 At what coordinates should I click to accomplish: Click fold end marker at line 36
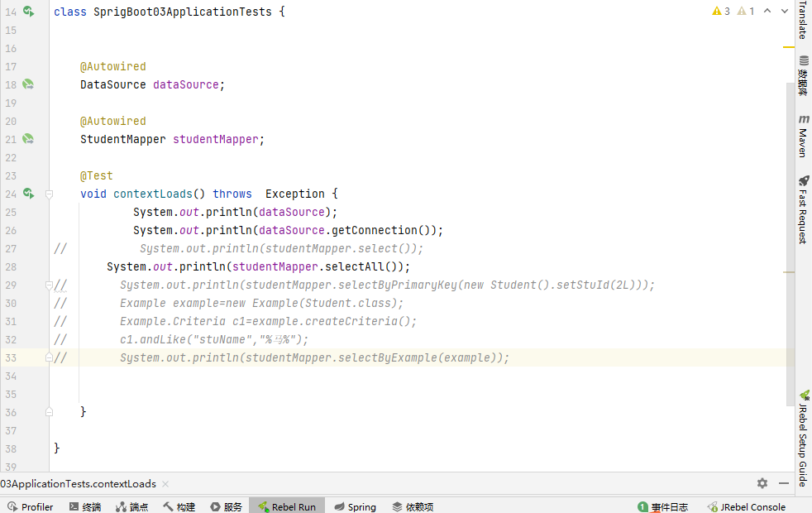point(49,412)
